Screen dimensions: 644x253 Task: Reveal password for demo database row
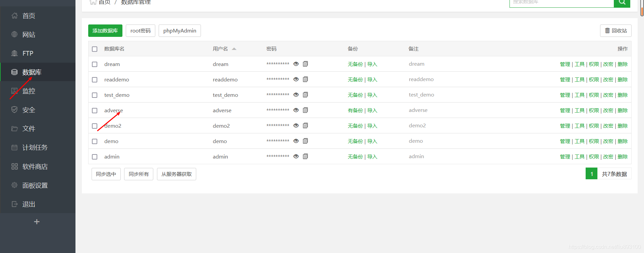pos(296,141)
